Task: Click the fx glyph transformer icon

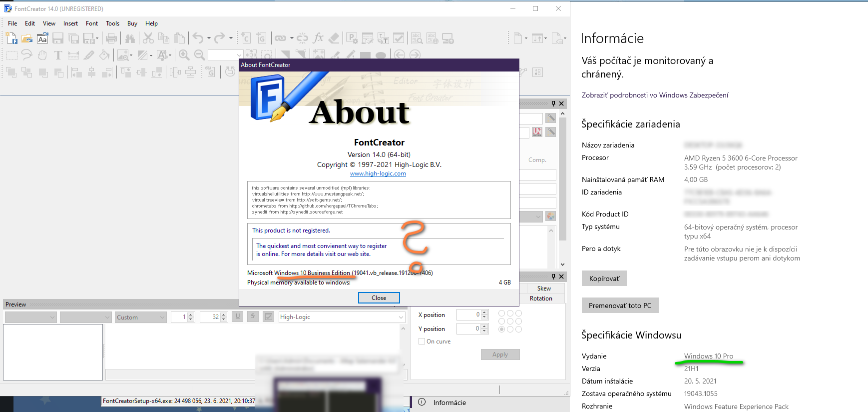Action: 318,38
